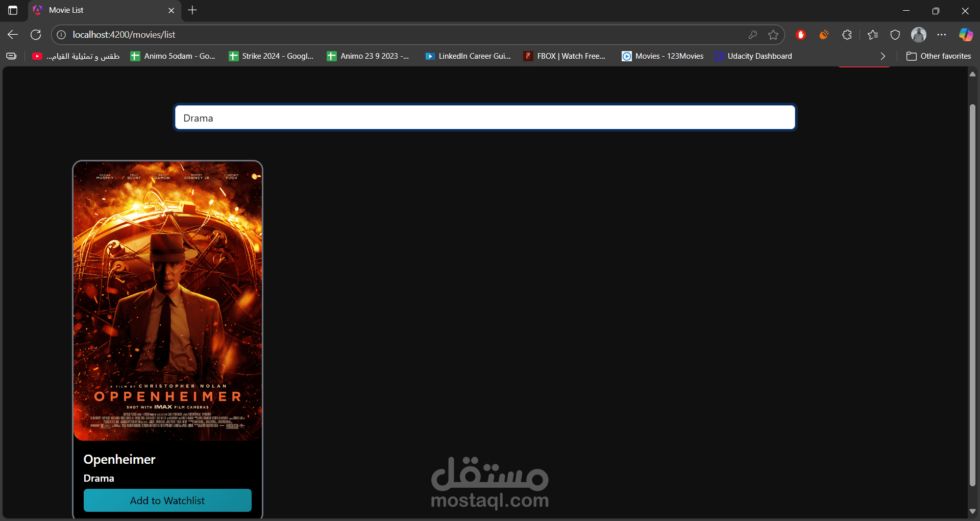Focus the search field containing Drama
This screenshot has height=521, width=980.
[x=485, y=118]
